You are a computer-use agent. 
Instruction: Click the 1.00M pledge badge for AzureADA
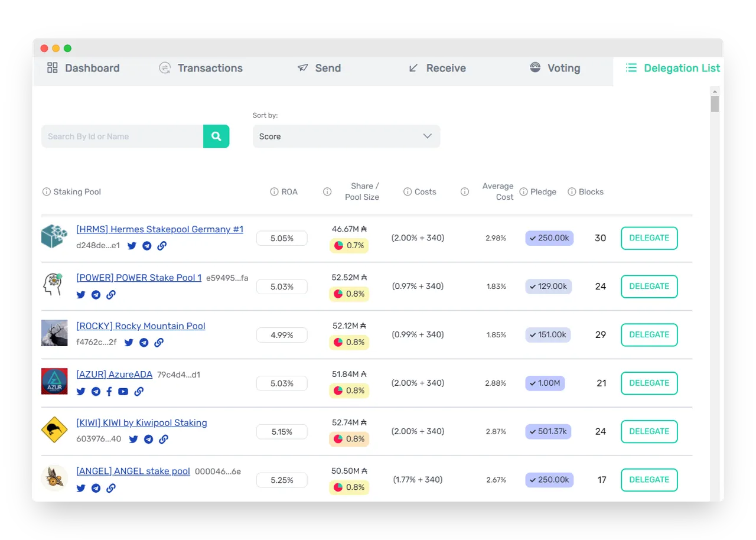[545, 383]
